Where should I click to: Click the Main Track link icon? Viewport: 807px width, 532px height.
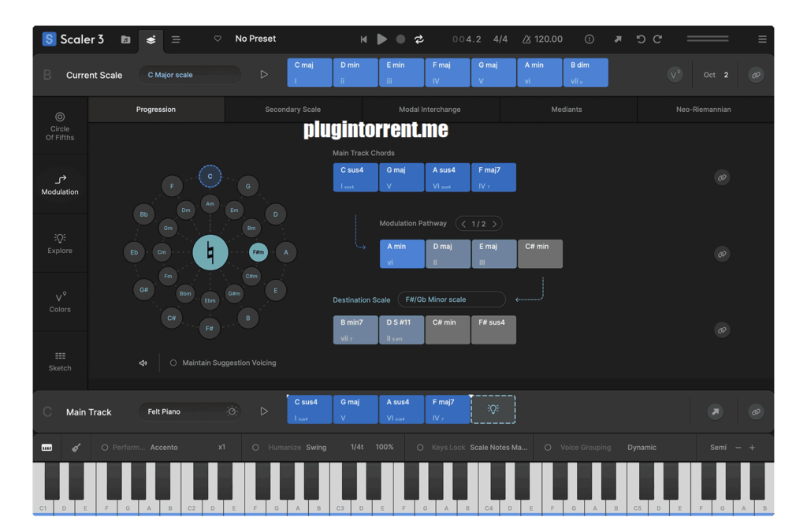(x=756, y=411)
